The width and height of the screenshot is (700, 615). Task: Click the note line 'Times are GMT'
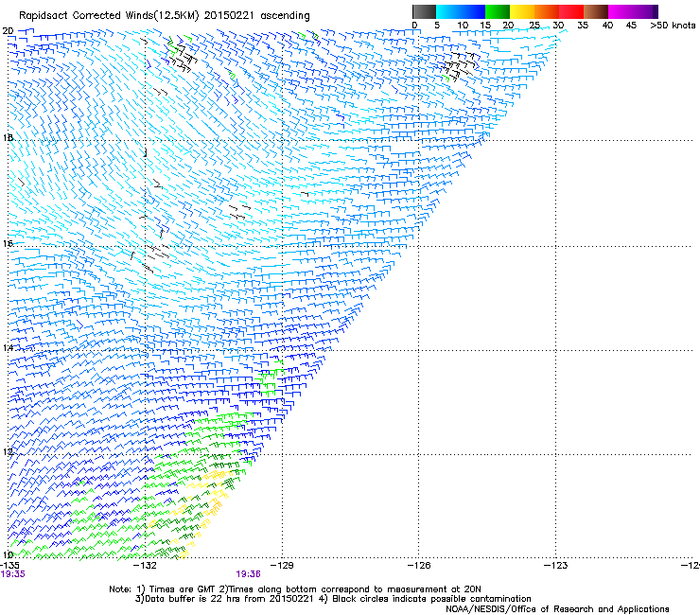(183, 589)
